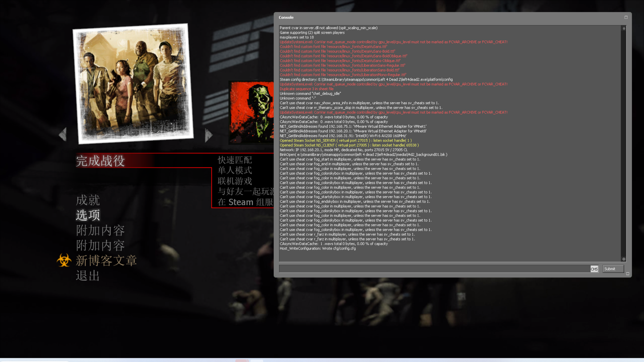The height and width of the screenshot is (362, 644).
Task: Click the console command input field
Action: [x=434, y=269]
